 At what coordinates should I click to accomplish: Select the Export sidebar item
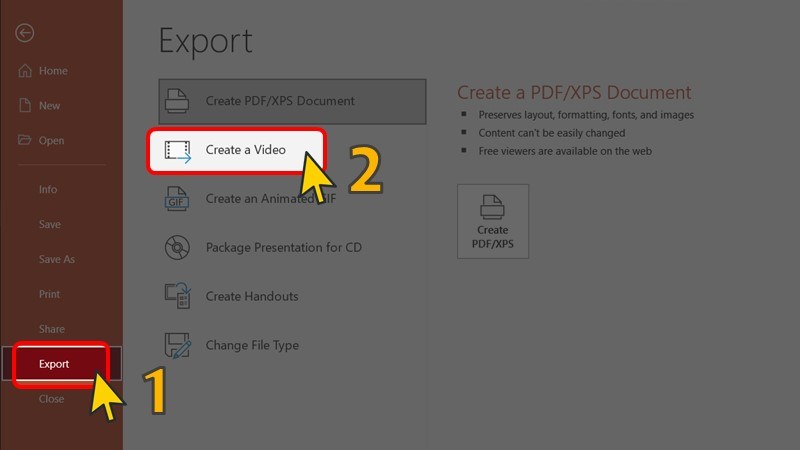pyautogui.click(x=54, y=364)
